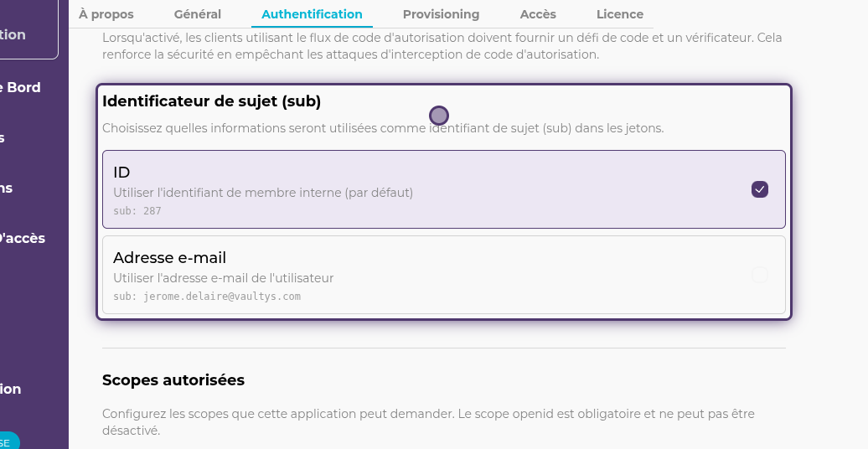868x449 pixels.
Task: Switch to the À propos tab
Action: coord(106,14)
